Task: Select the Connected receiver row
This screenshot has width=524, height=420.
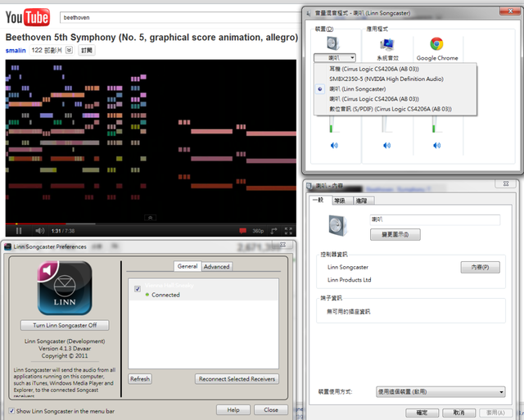Action: pos(203,290)
